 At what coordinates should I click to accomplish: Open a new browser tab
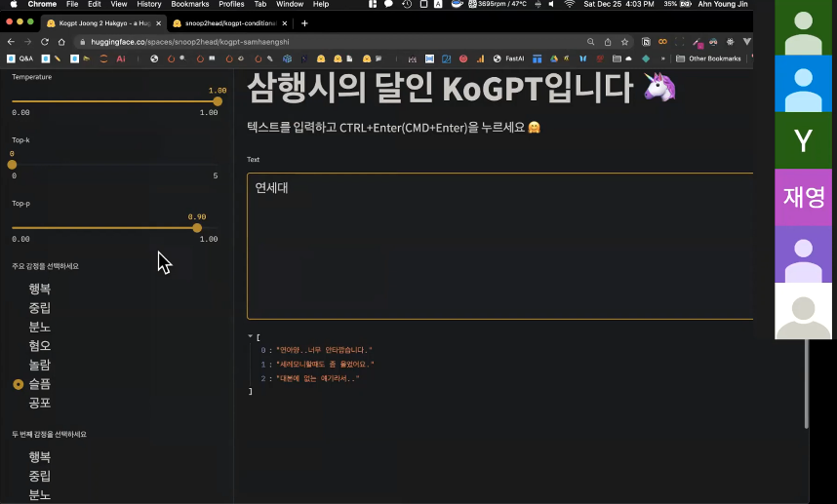(x=304, y=23)
